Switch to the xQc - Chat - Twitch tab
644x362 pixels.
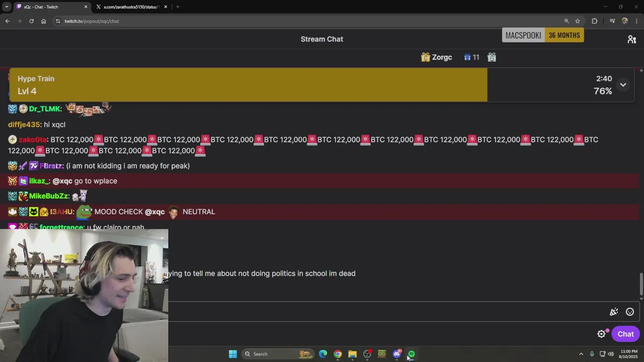[51, 7]
